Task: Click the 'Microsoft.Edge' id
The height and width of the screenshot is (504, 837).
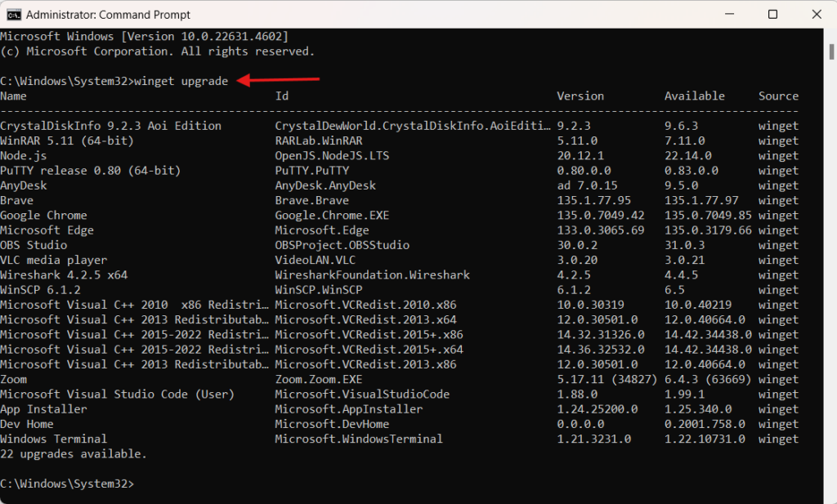Action: (x=322, y=230)
